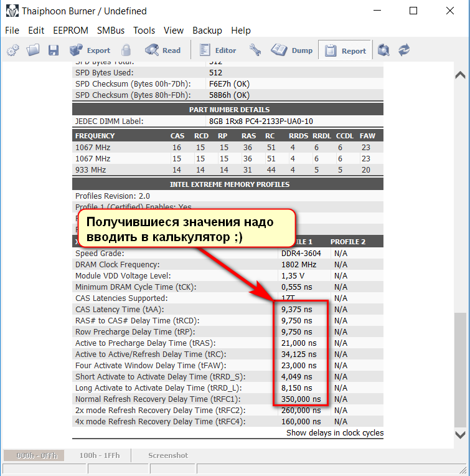470x476 pixels.
Task: Click the Read SPD toolbar button
Action: [163, 50]
